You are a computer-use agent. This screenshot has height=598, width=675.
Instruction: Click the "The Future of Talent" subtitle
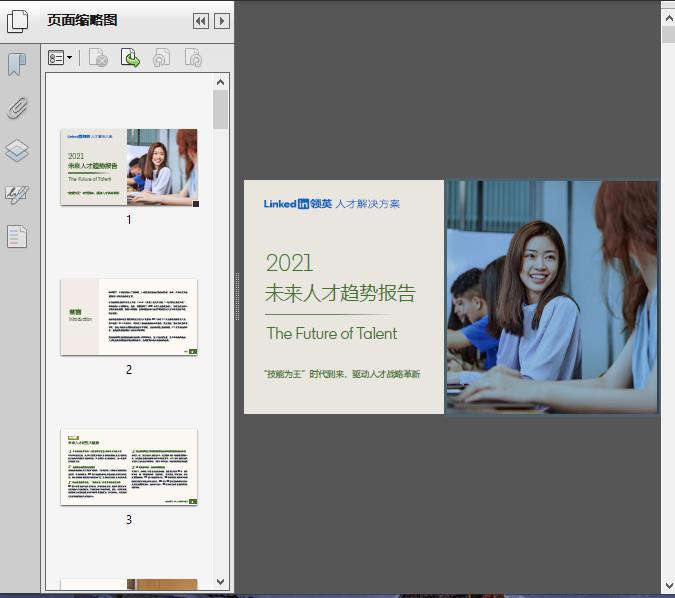(332, 334)
